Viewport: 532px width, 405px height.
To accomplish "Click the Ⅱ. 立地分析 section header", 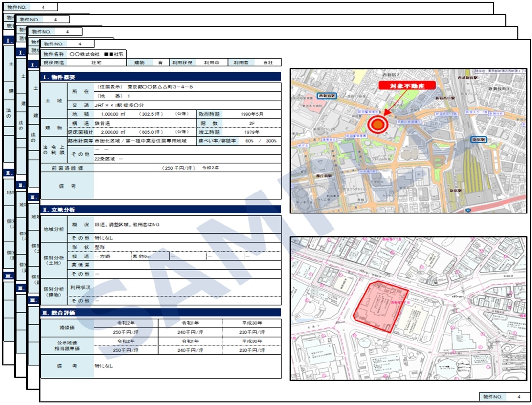I will [160, 210].
